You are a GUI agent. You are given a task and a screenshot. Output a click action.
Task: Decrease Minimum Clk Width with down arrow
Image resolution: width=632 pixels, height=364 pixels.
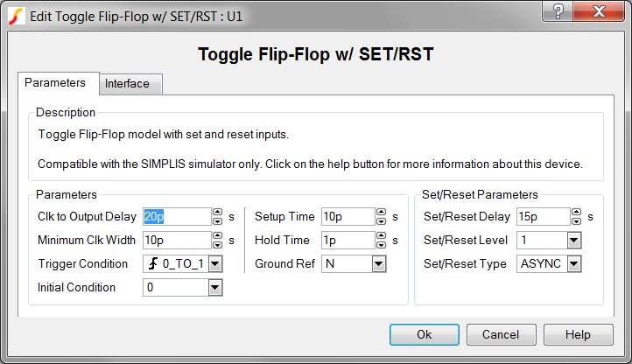point(217,244)
